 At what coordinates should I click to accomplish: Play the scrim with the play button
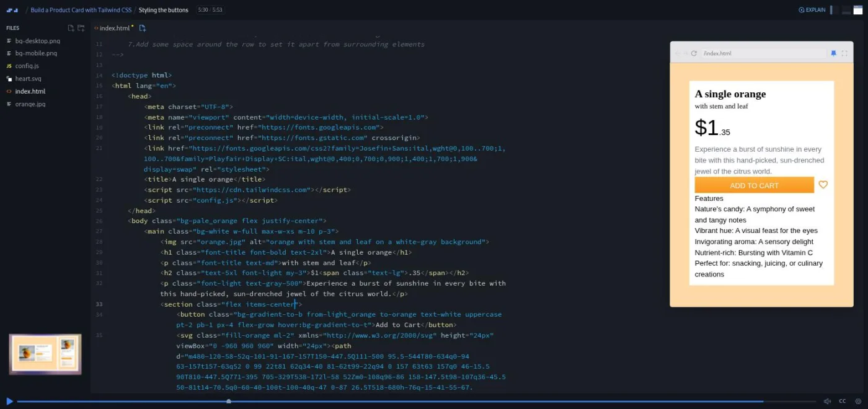click(9, 401)
